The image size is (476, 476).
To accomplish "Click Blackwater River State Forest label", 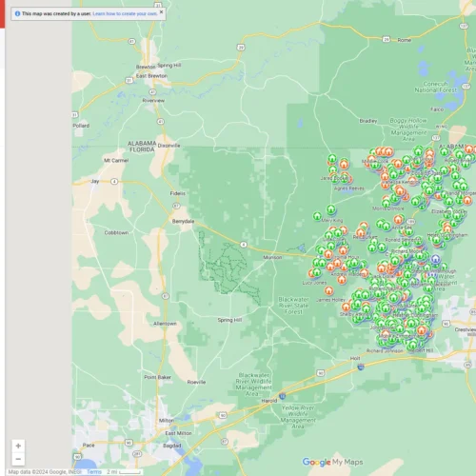I will point(293,306).
